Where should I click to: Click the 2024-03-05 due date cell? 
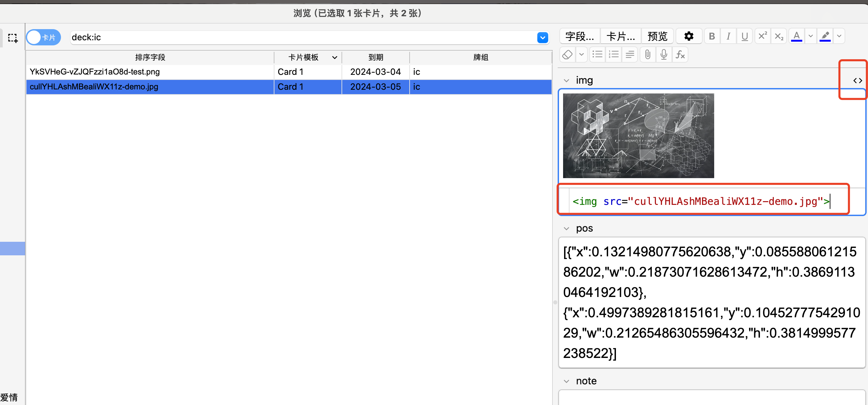point(375,87)
